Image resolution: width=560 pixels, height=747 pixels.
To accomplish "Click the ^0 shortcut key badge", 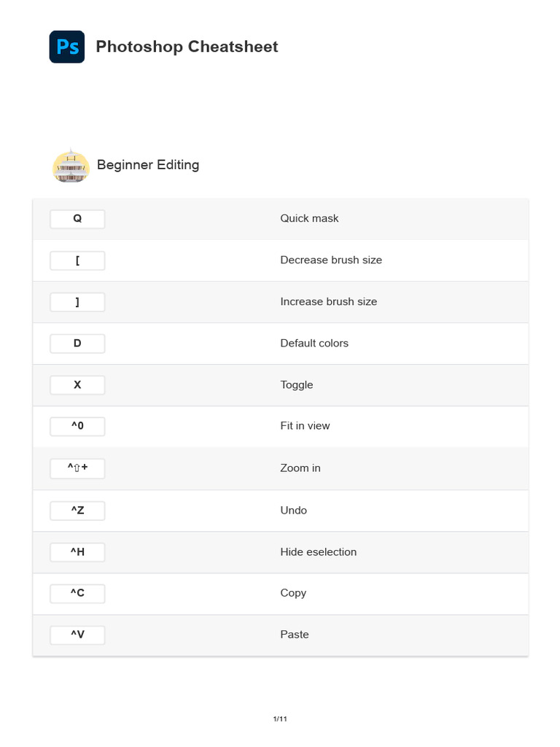I will [77, 426].
